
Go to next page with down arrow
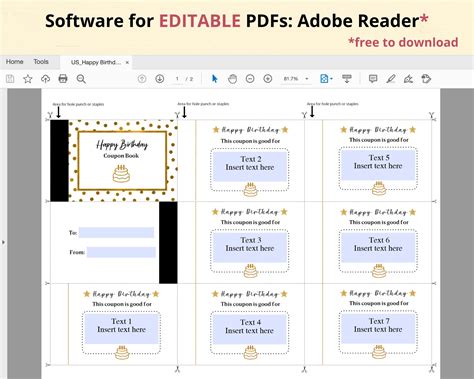[160, 79]
